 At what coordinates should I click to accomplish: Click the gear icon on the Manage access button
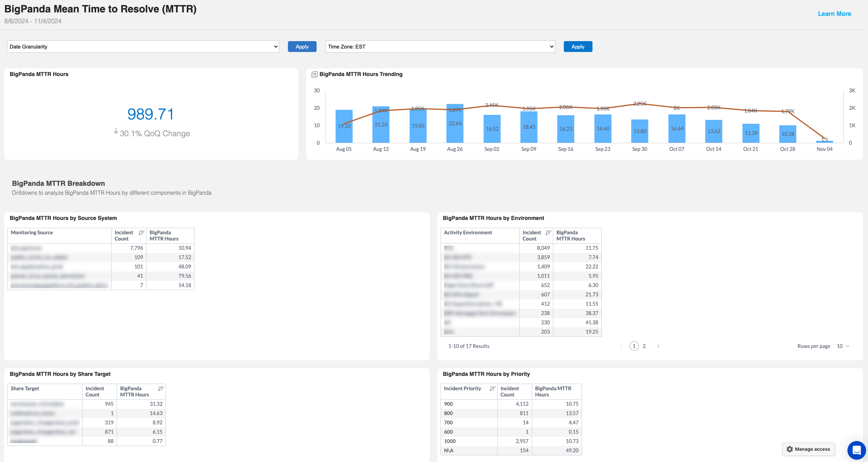pyautogui.click(x=790, y=449)
